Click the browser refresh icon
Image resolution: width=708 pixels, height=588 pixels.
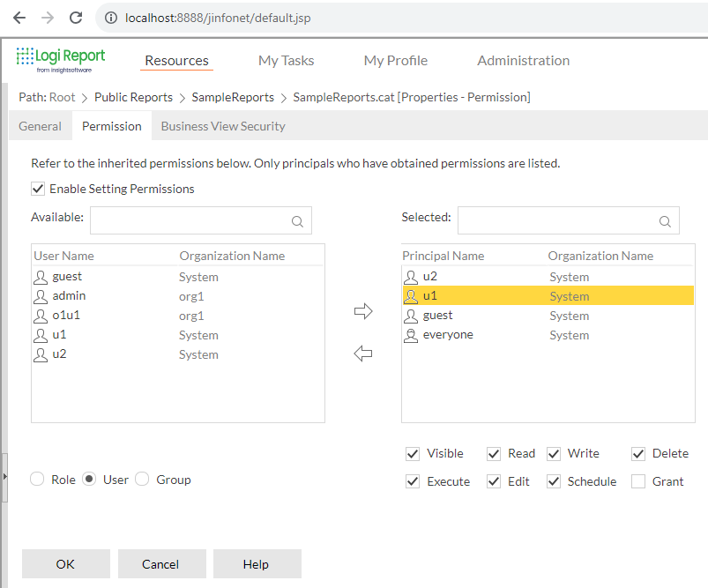pyautogui.click(x=77, y=17)
